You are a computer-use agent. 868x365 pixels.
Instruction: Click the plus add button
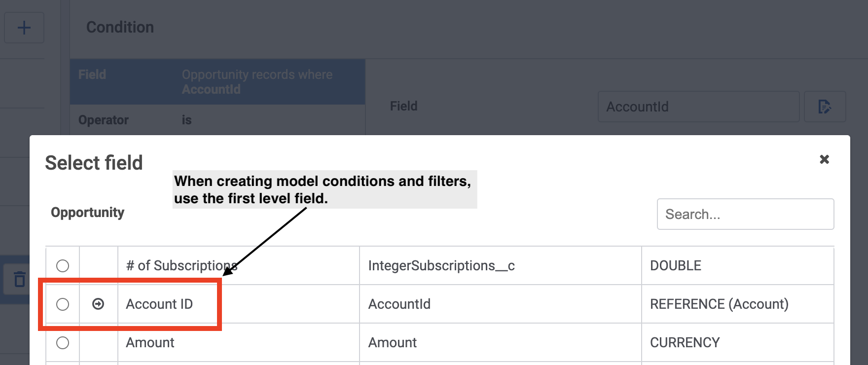[x=24, y=28]
